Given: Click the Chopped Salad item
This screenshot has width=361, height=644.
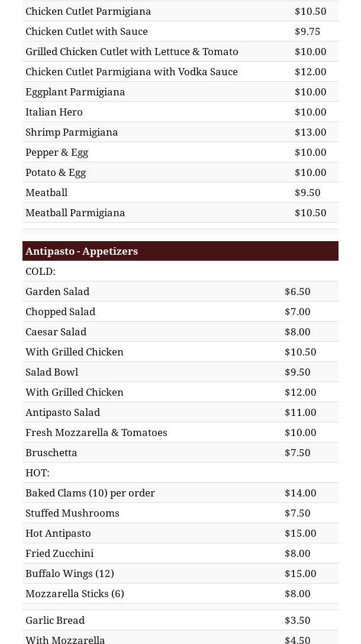Looking at the screenshot, I should click(x=60, y=312).
